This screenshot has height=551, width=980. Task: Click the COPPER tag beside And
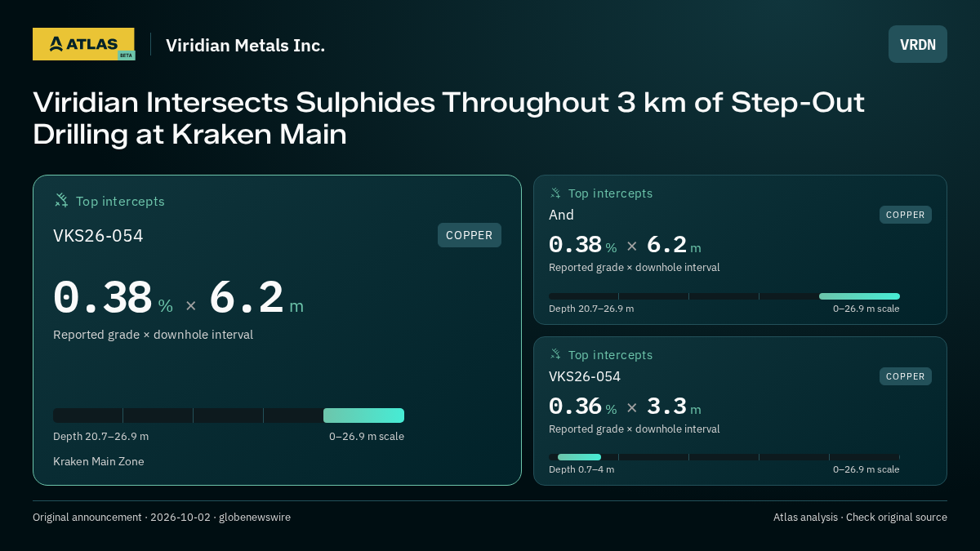tap(906, 215)
